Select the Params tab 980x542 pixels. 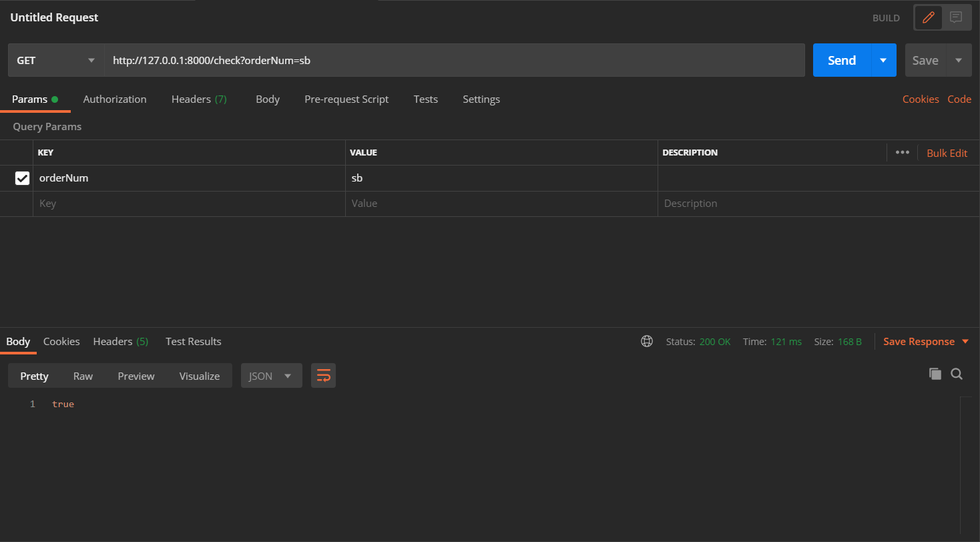(35, 99)
